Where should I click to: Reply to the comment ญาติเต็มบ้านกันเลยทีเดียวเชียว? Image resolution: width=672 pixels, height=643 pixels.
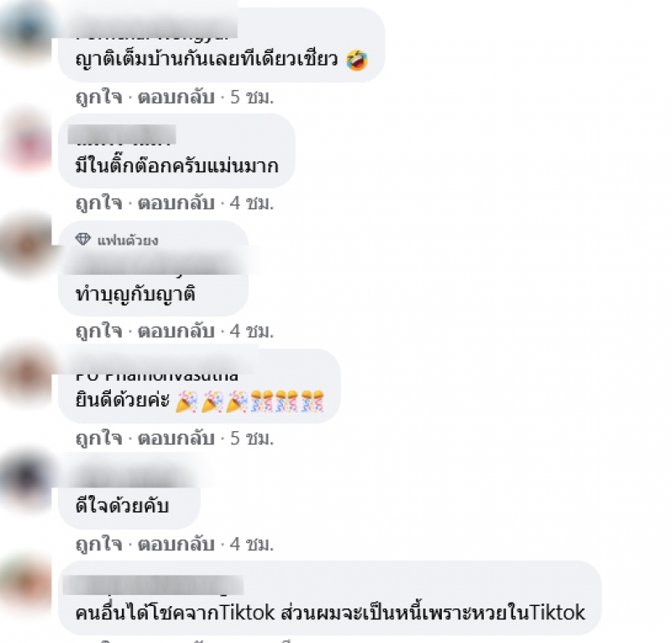[176, 98]
